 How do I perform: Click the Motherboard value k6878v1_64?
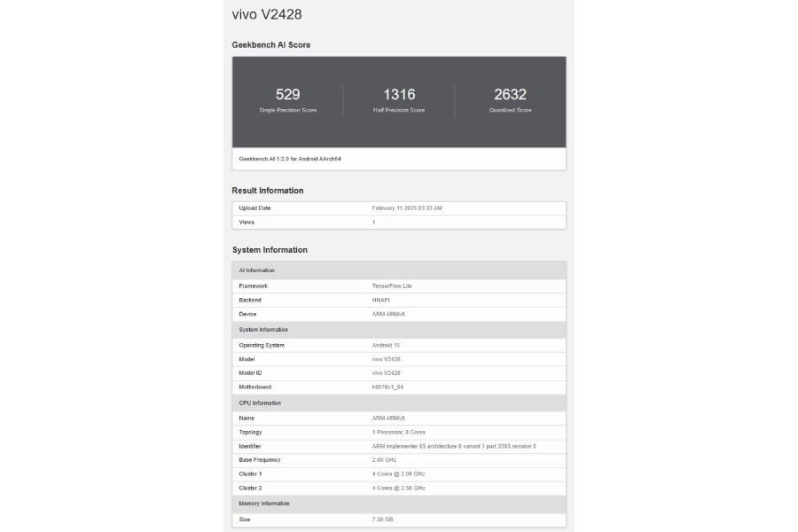pos(389,387)
